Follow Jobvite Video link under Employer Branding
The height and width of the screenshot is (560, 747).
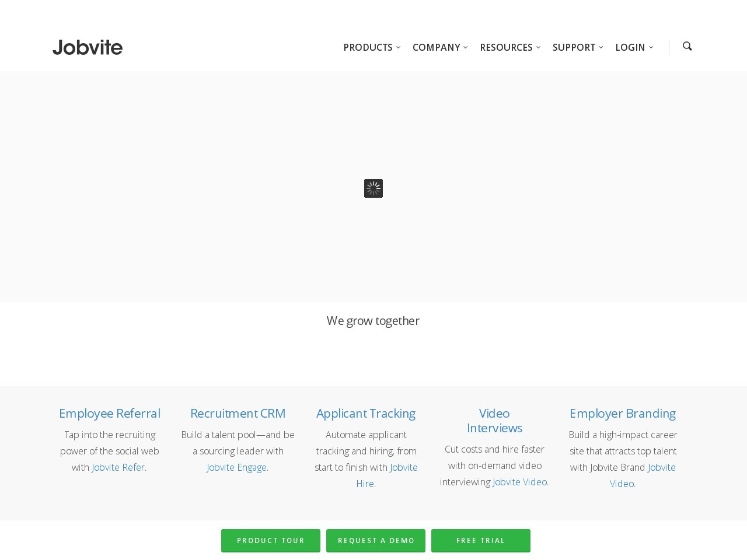[643, 475]
